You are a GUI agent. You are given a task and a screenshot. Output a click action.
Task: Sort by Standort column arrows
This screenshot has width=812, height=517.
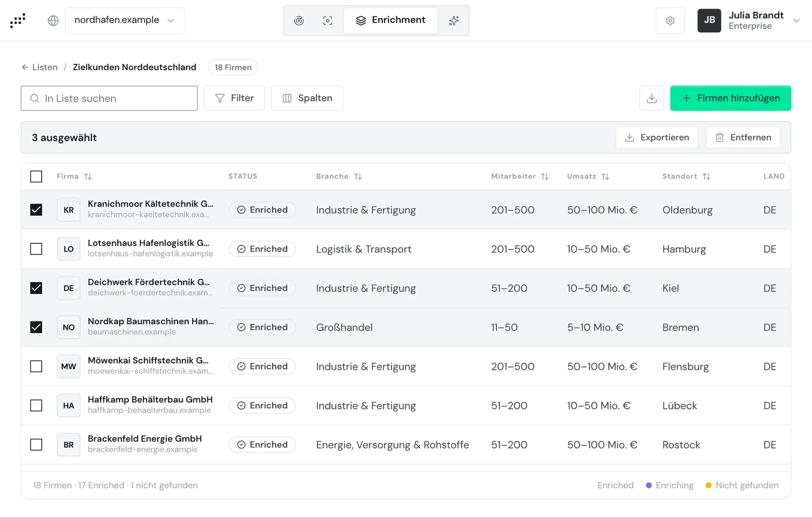coord(706,176)
